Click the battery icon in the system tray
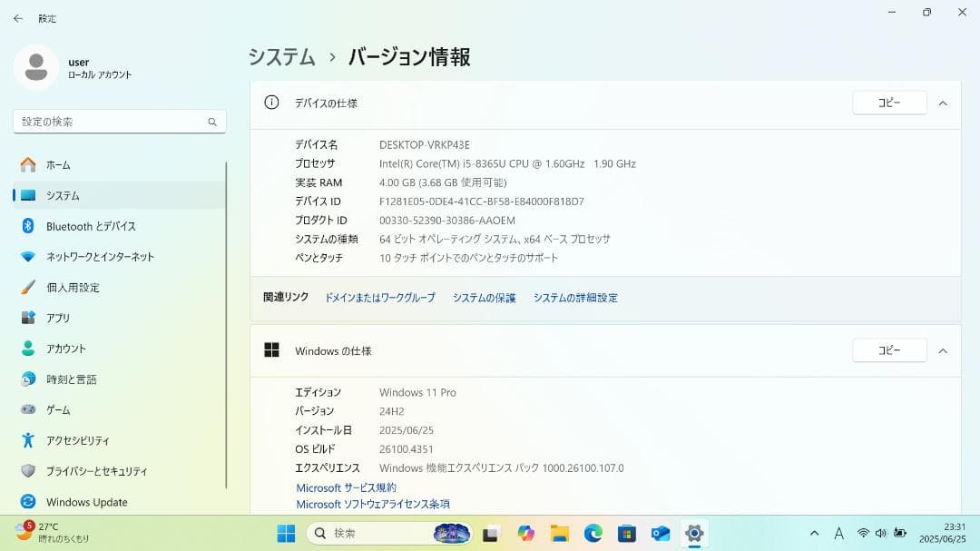Screen dimensions: 980x551 pyautogui.click(x=899, y=533)
